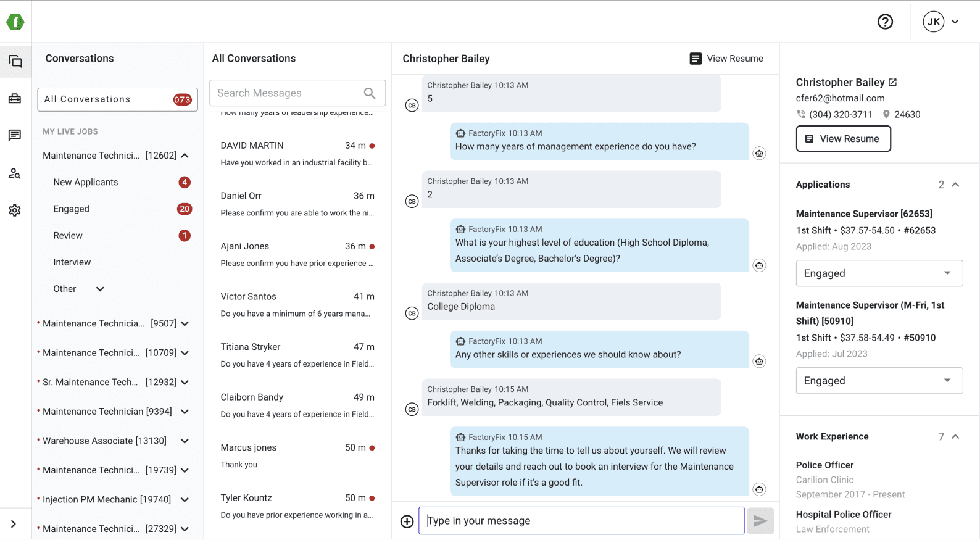Open Maintenance Supervisor [62653] application title
The image size is (980, 540).
(864, 214)
